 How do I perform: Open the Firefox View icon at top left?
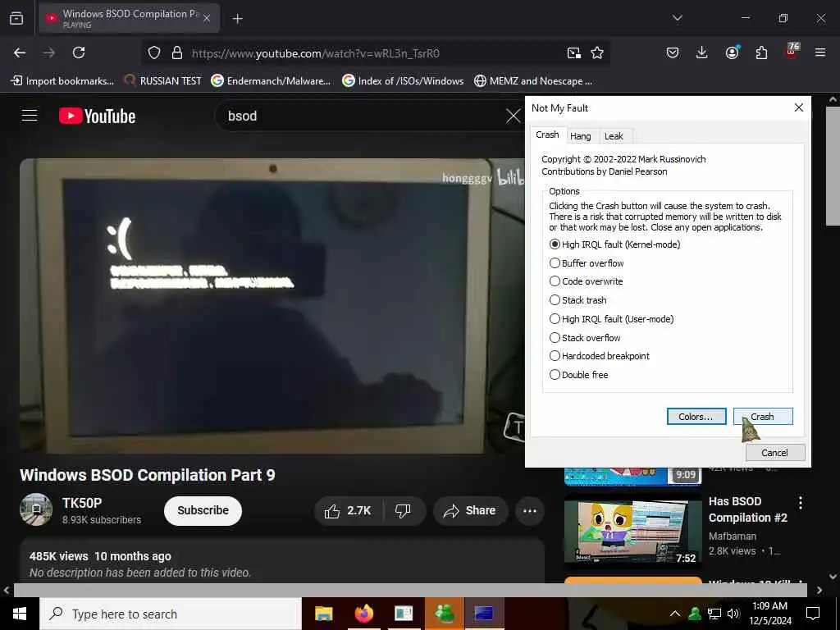tap(16, 18)
